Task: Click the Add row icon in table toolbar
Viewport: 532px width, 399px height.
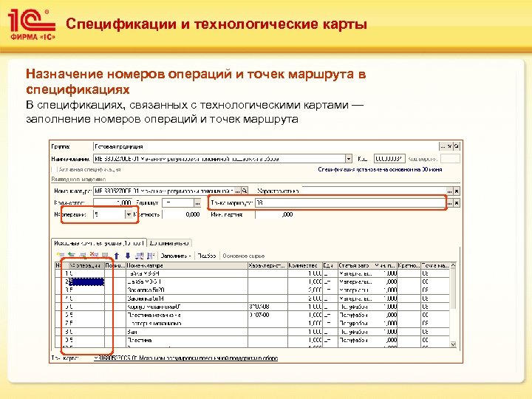Action: 61,256
